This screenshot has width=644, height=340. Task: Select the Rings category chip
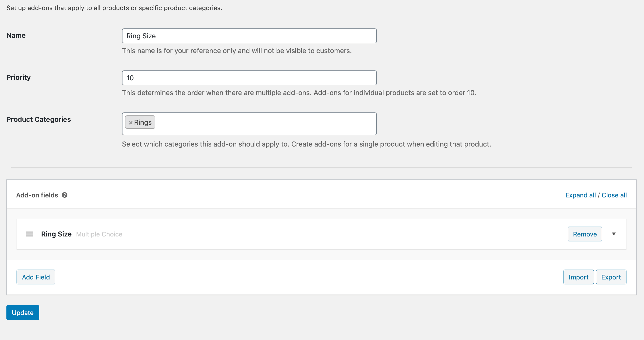[143, 123]
